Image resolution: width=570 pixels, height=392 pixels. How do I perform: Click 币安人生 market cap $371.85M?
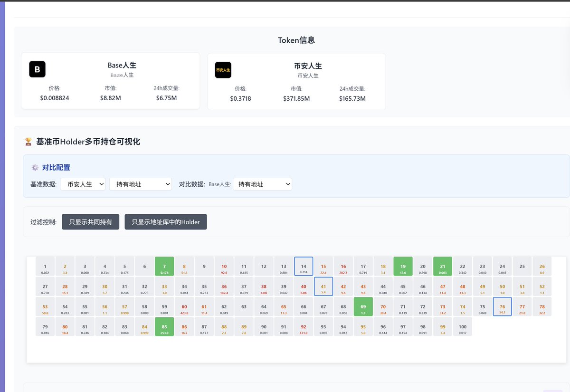click(296, 98)
